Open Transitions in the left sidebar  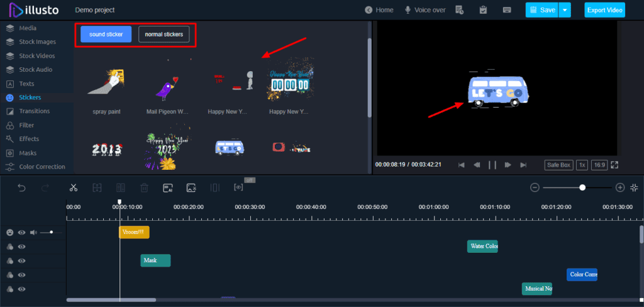pyautogui.click(x=34, y=111)
